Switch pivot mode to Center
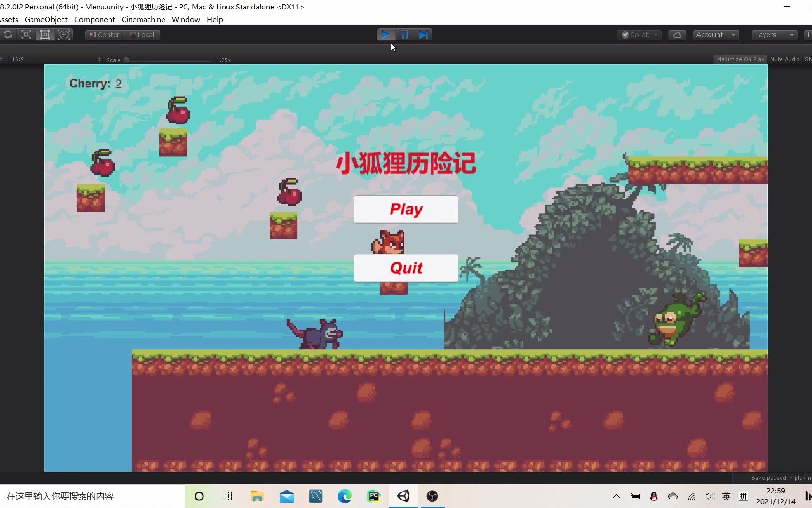The height and width of the screenshot is (508, 812). (103, 34)
